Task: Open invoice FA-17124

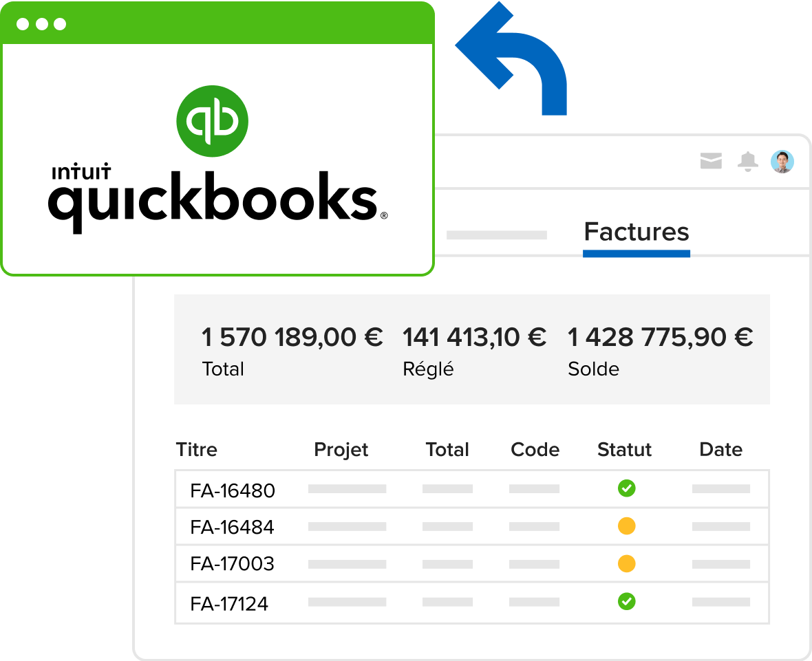Action: [229, 603]
